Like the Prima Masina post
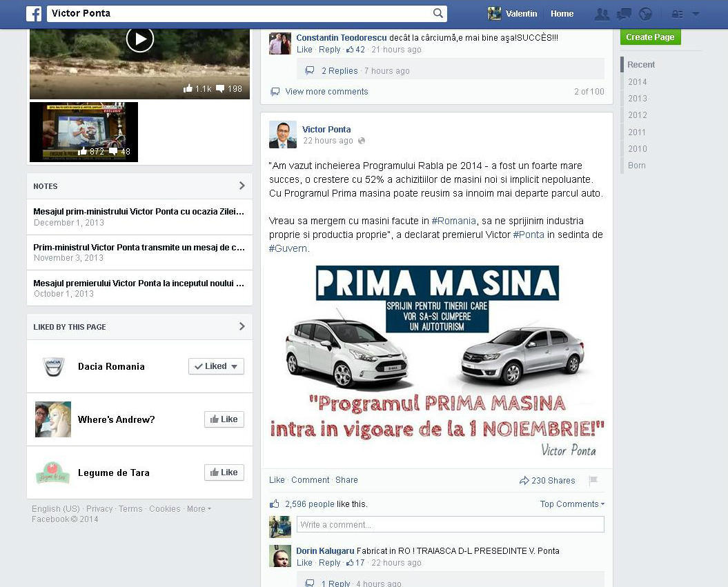Screen dimensions: 728x587 [277, 480]
